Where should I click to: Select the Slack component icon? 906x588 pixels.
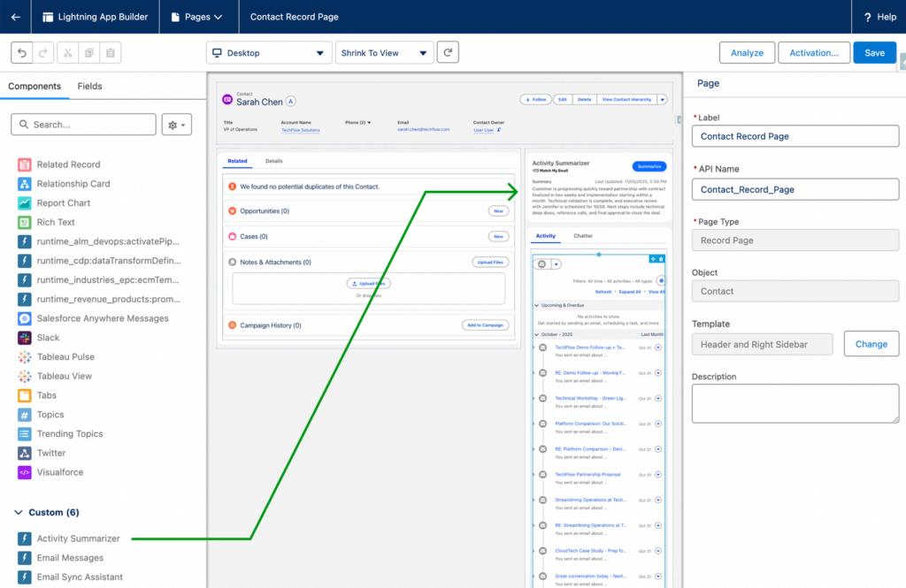pos(25,338)
